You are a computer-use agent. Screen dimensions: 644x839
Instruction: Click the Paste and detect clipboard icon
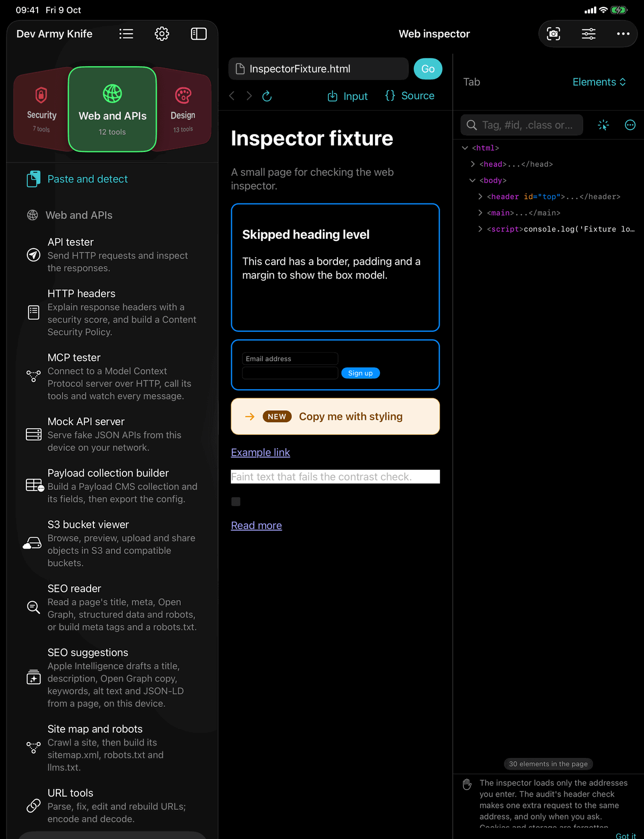point(33,179)
